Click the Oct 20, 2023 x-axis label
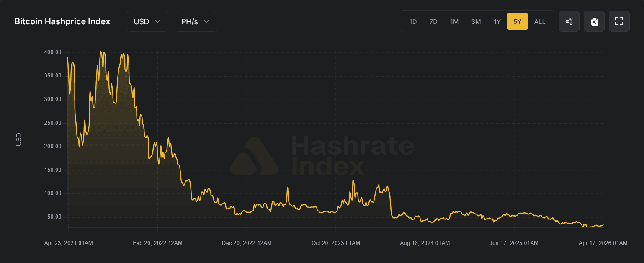The height and width of the screenshot is (263, 644). (336, 243)
